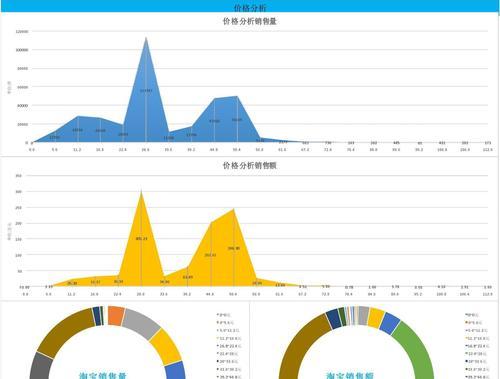The image size is (500, 379).
Task: Select the blue segment of the right donut chart
Action: pos(390,323)
